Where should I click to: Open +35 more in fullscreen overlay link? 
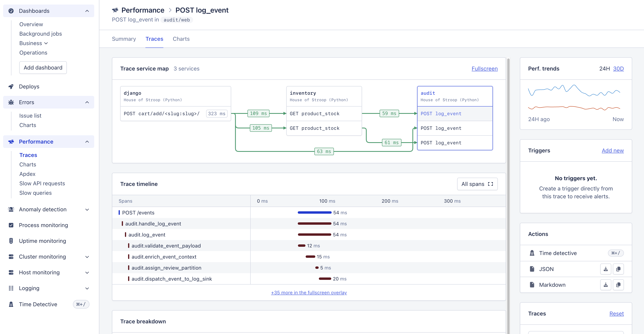(x=309, y=292)
